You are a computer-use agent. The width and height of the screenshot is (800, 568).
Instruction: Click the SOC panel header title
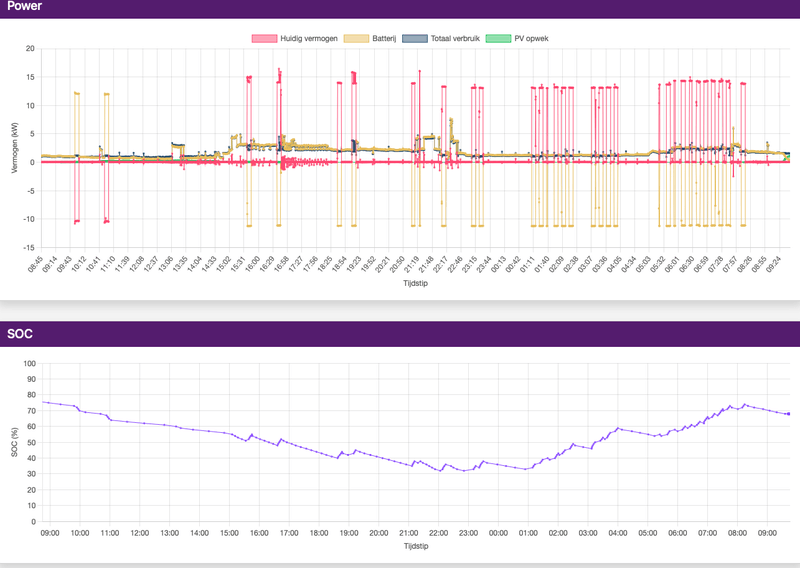coord(20,334)
